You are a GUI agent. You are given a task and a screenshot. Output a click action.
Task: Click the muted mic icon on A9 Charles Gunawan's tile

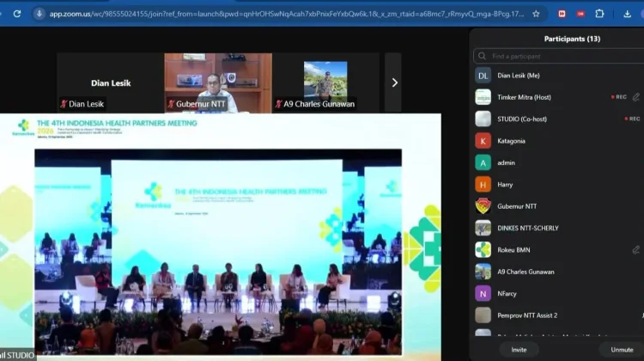[278, 104]
